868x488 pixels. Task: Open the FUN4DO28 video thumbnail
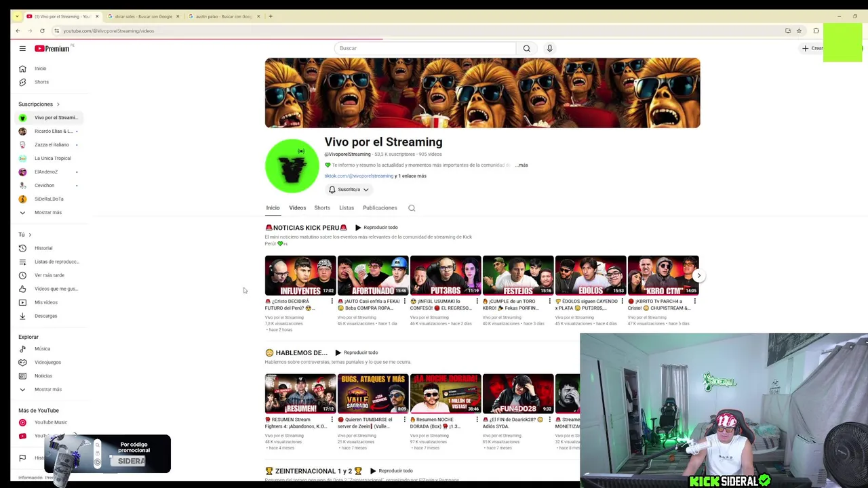(x=518, y=393)
